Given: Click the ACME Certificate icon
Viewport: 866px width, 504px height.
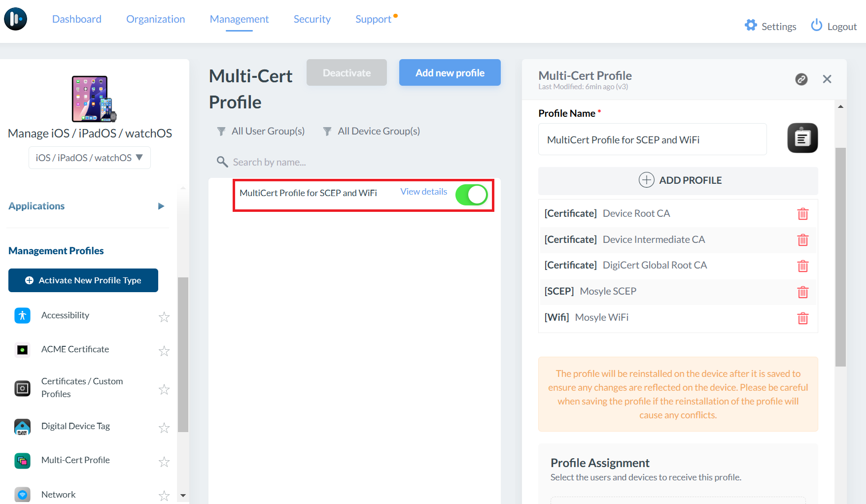Looking at the screenshot, I should [x=22, y=350].
